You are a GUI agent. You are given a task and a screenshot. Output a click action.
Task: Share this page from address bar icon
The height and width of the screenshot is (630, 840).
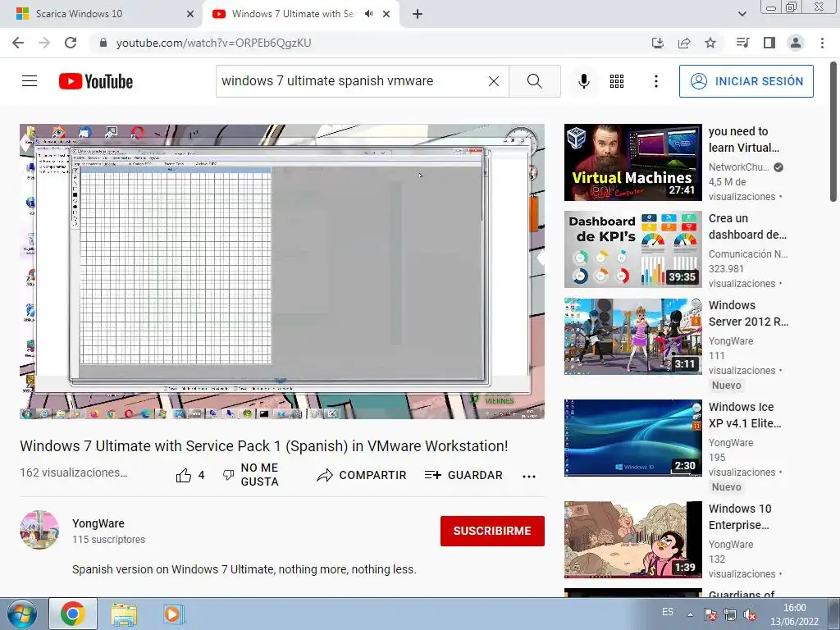point(684,43)
